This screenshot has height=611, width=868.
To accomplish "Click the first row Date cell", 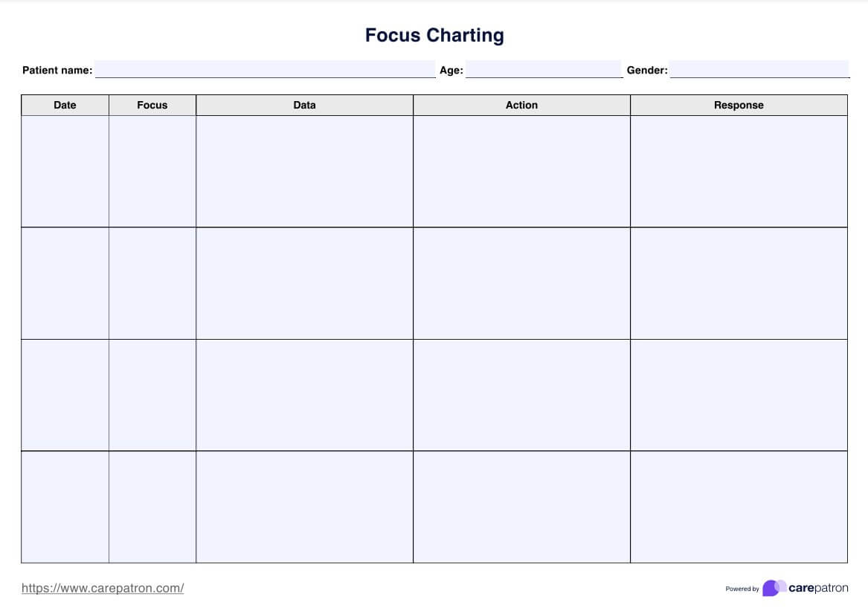I will tap(65, 171).
